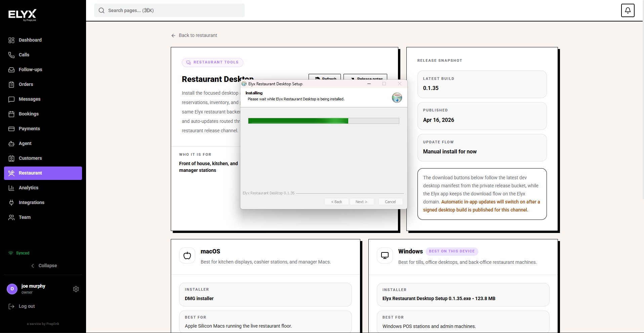This screenshot has width=644, height=333.
Task: Click the DMG installer text
Action: [199, 298]
